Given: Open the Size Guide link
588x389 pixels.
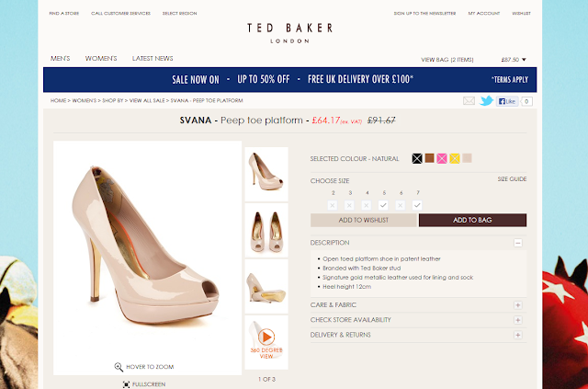Looking at the screenshot, I should click(x=512, y=179).
